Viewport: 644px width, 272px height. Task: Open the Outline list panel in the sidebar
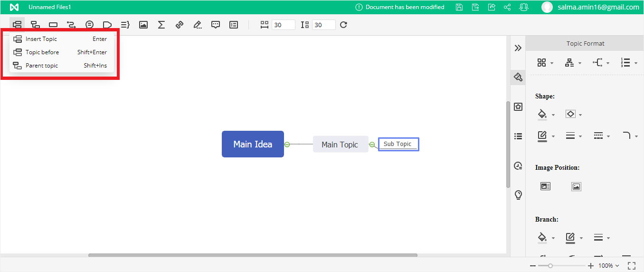click(x=518, y=136)
